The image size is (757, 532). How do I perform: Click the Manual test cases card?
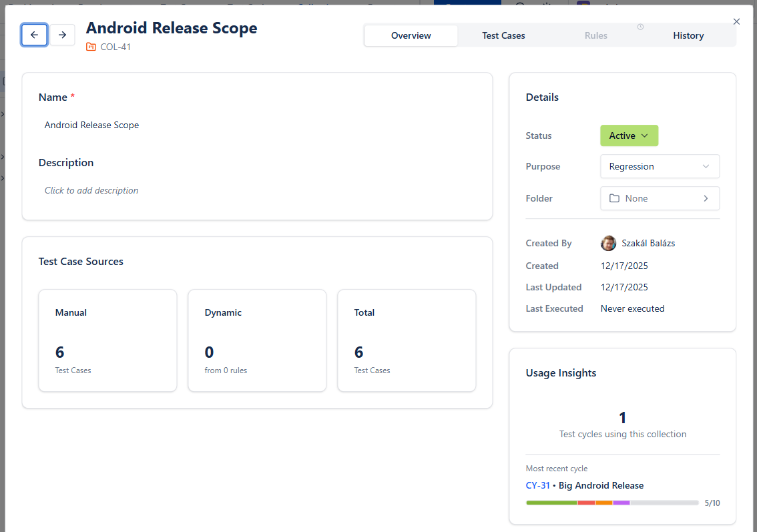tap(107, 340)
